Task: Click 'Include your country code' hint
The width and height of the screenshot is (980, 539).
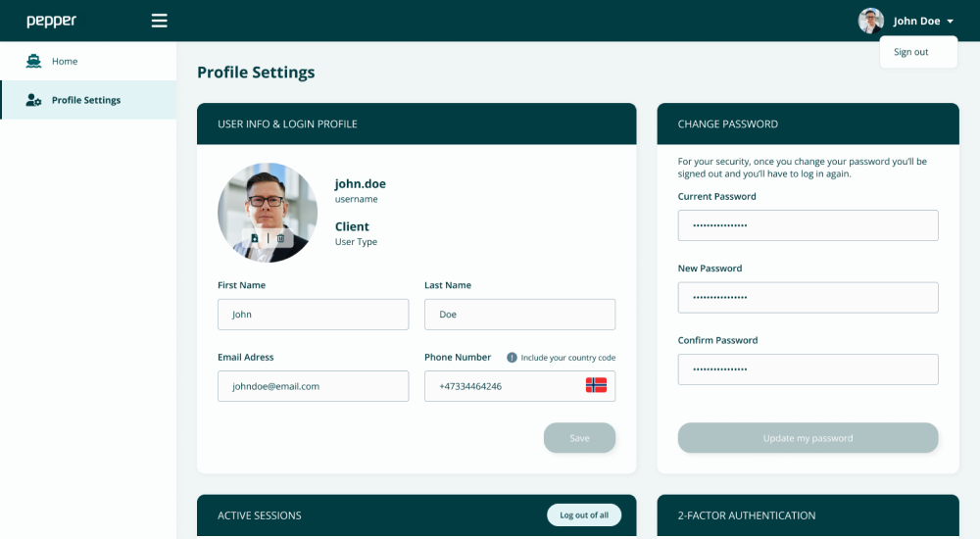Action: (568, 358)
